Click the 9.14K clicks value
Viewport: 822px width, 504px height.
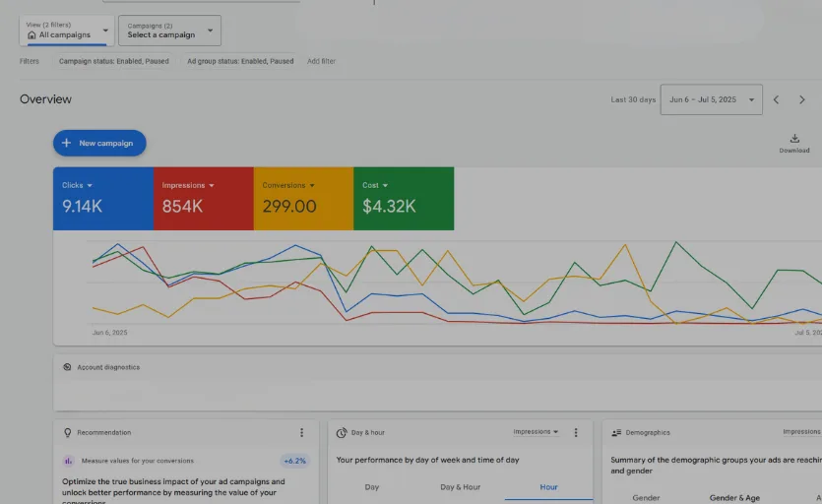(x=83, y=206)
